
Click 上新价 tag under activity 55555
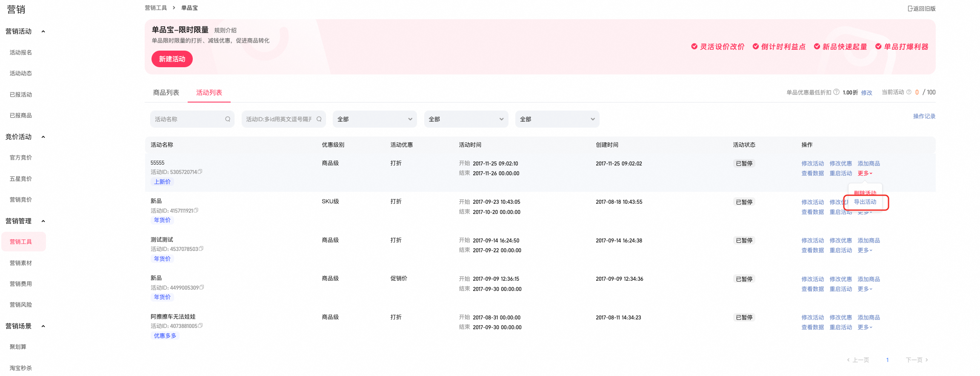[162, 182]
